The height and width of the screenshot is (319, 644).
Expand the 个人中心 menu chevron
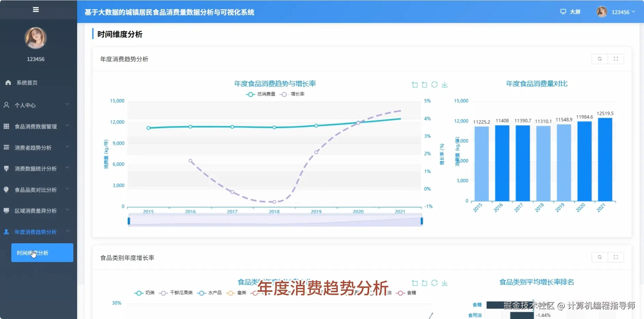pos(67,104)
